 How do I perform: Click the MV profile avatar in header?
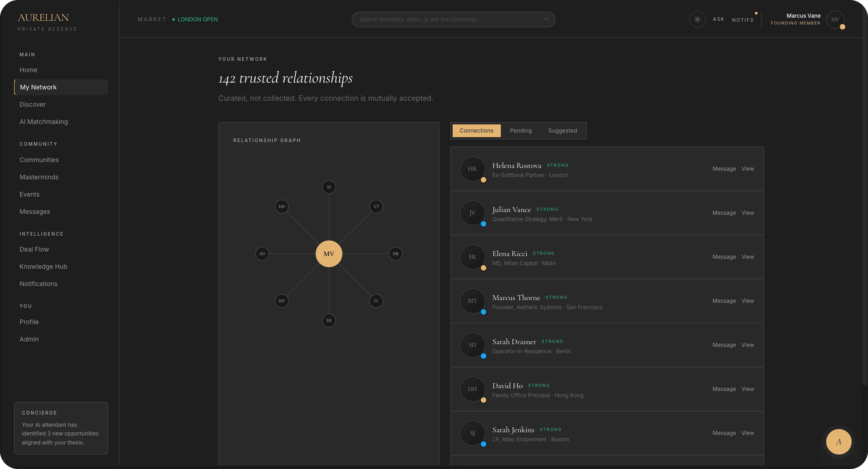coord(835,20)
